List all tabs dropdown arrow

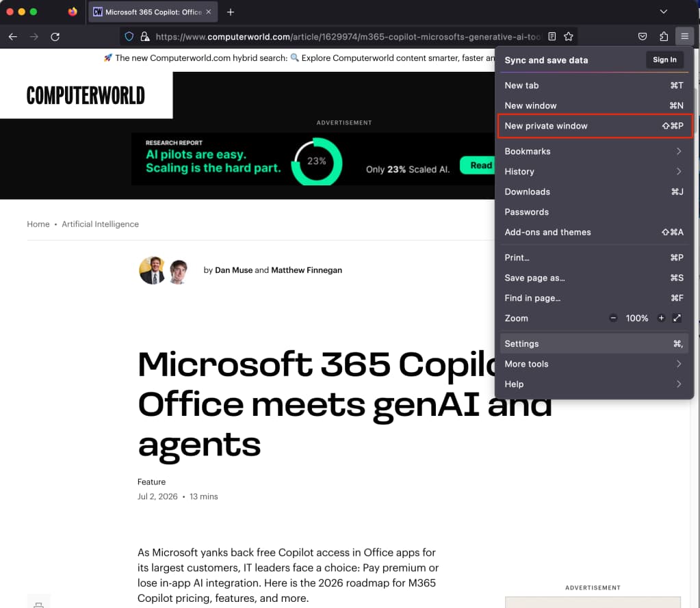click(664, 12)
